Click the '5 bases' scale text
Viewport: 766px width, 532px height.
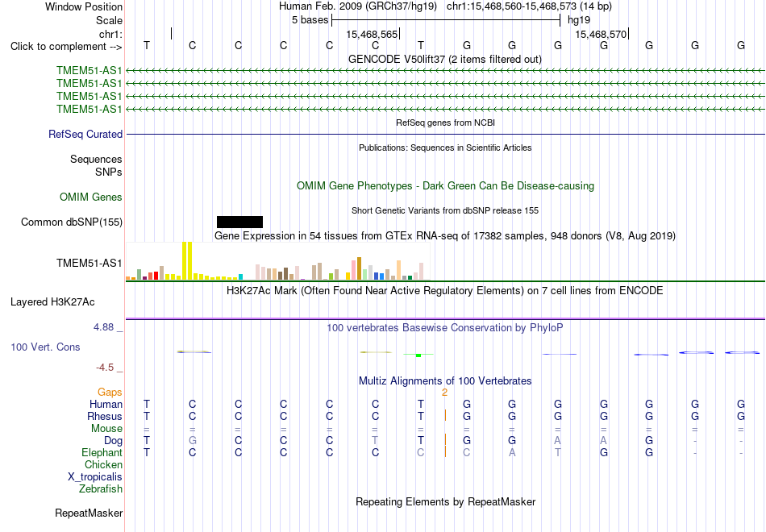[x=310, y=20]
